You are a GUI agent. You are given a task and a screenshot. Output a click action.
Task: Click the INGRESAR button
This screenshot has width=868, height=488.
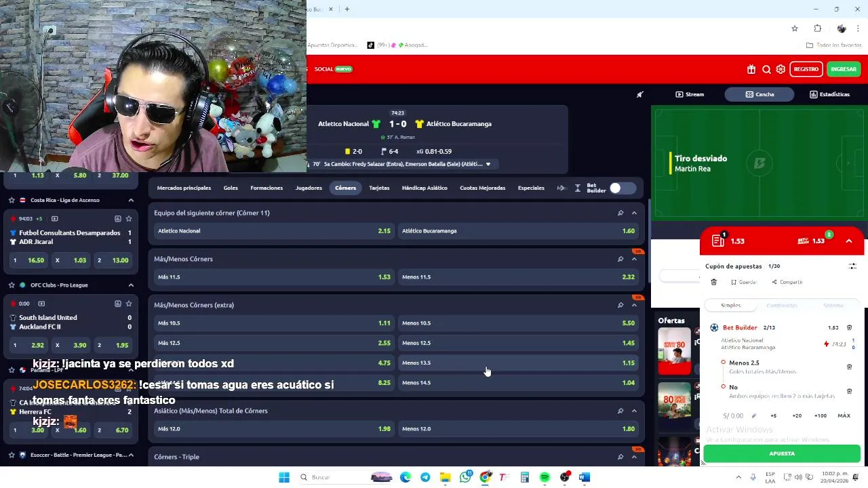click(x=844, y=69)
